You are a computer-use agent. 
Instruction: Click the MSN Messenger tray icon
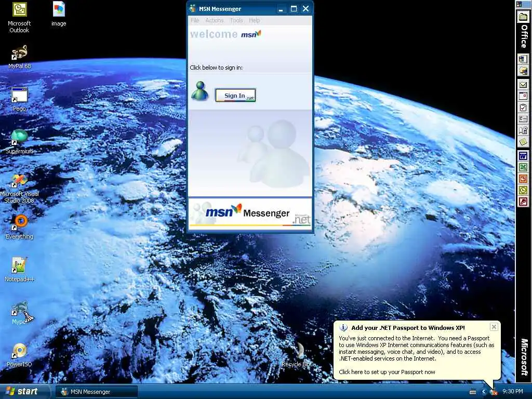tap(494, 392)
